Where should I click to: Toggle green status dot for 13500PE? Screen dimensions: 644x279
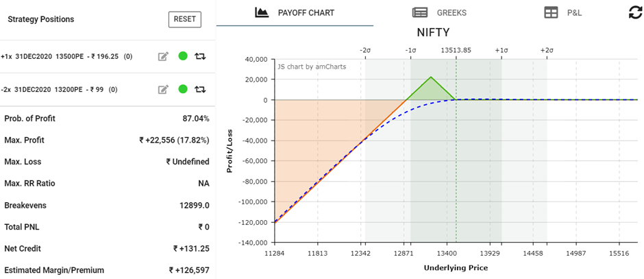[182, 56]
